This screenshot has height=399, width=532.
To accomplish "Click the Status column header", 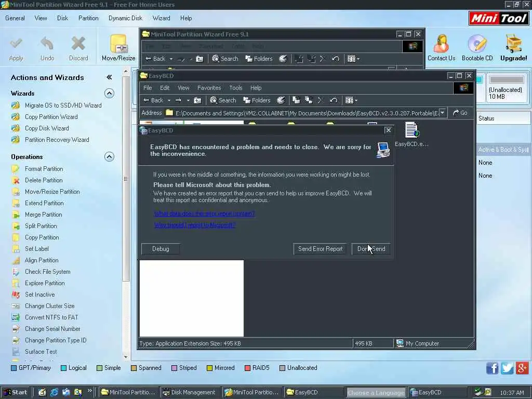I will tap(503, 118).
